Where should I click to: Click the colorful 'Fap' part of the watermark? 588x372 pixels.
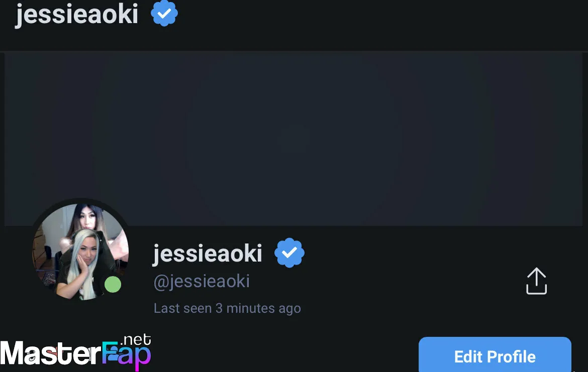pos(126,354)
